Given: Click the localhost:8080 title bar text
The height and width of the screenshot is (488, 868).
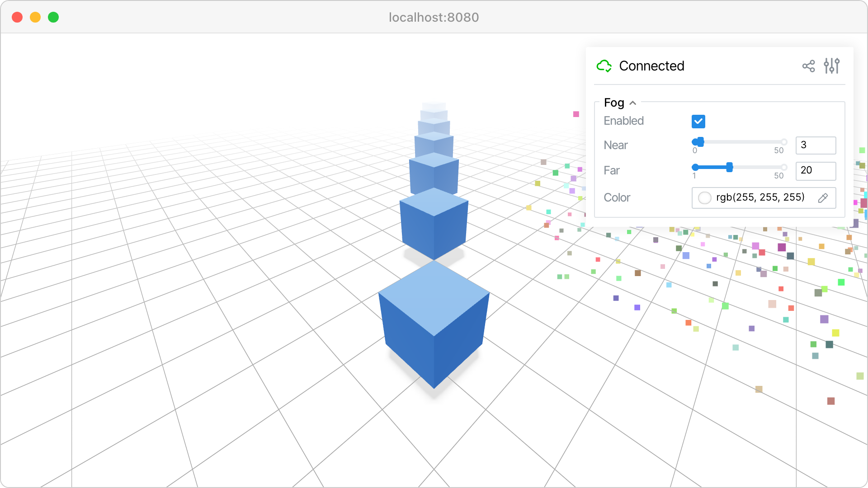Looking at the screenshot, I should point(434,17).
